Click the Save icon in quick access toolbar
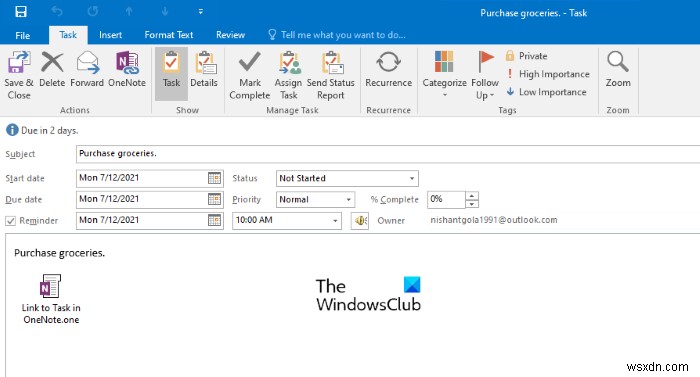Viewport: 700px width, 377px height. pyautogui.click(x=21, y=12)
